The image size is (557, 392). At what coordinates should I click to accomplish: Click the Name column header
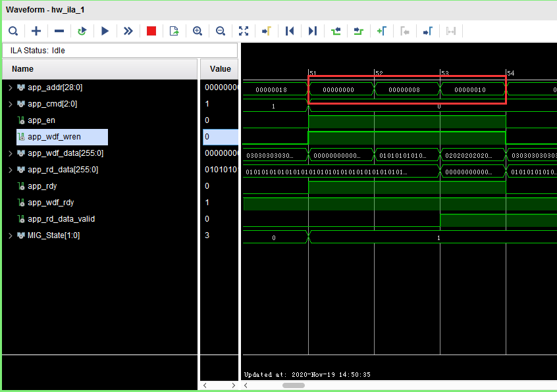click(100, 69)
